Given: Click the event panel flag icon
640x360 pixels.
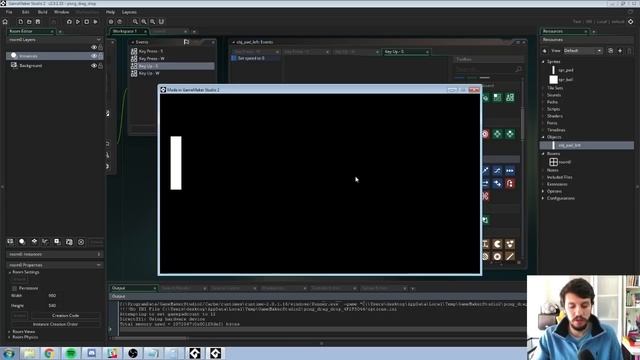Looking at the screenshot, I should pyautogui.click(x=187, y=42).
